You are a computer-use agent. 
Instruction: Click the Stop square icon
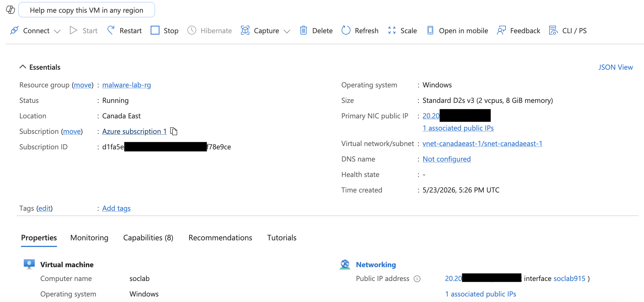tap(155, 30)
